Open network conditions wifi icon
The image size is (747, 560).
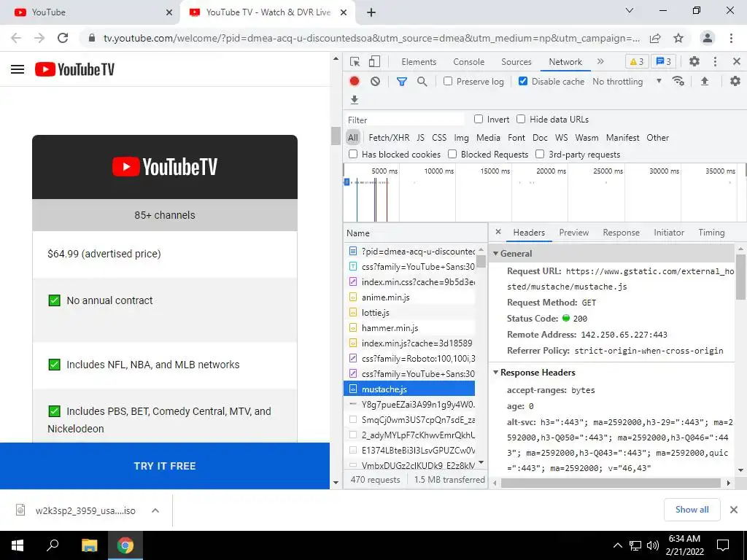pyautogui.click(x=678, y=82)
